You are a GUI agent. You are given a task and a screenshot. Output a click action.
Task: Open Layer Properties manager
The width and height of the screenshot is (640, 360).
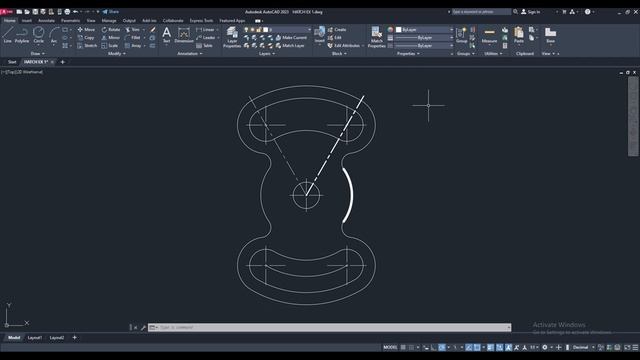click(x=232, y=37)
